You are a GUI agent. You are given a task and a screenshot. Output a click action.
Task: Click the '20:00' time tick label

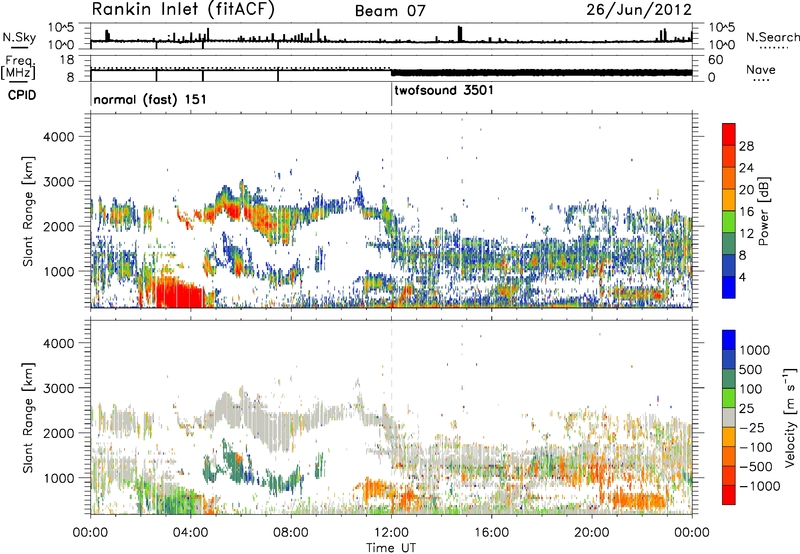coord(592,533)
